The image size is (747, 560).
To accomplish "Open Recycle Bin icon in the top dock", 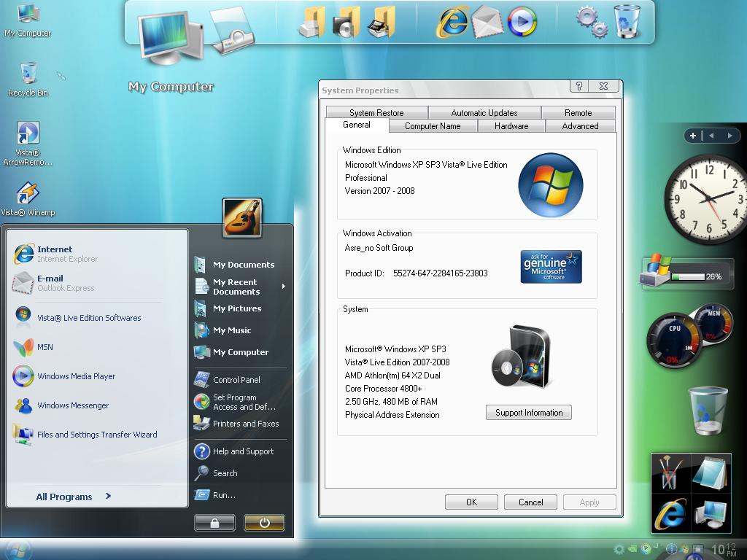I will click(627, 21).
